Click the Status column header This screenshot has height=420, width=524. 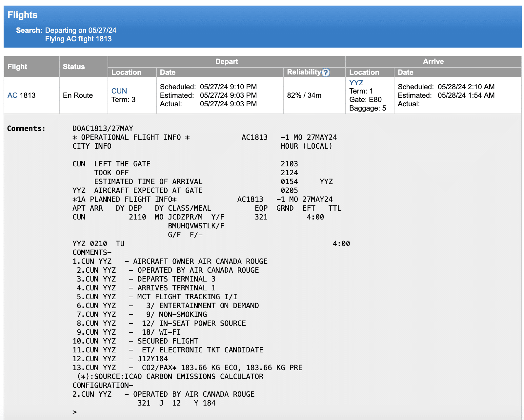pyautogui.click(x=74, y=67)
